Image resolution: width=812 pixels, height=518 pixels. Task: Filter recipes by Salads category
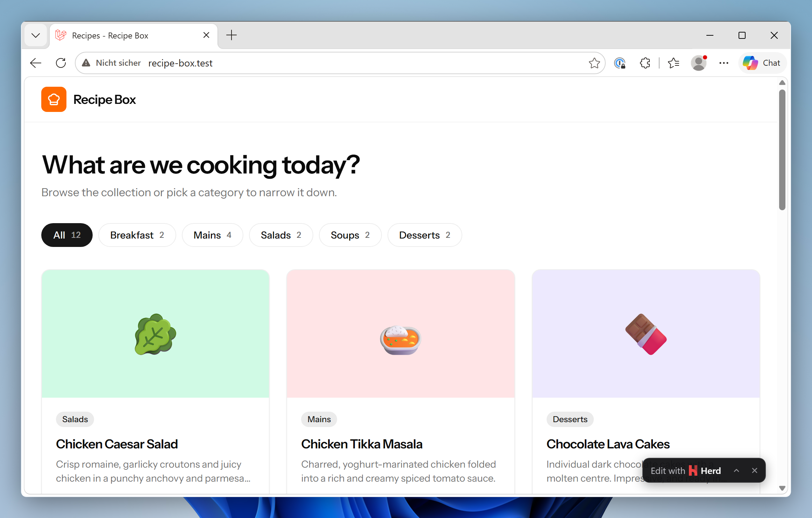coord(281,235)
